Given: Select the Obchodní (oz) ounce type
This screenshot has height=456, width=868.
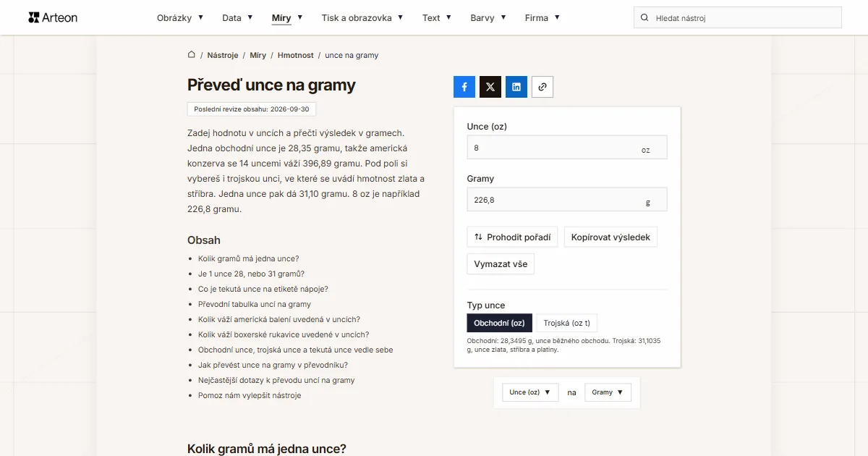Looking at the screenshot, I should [500, 323].
